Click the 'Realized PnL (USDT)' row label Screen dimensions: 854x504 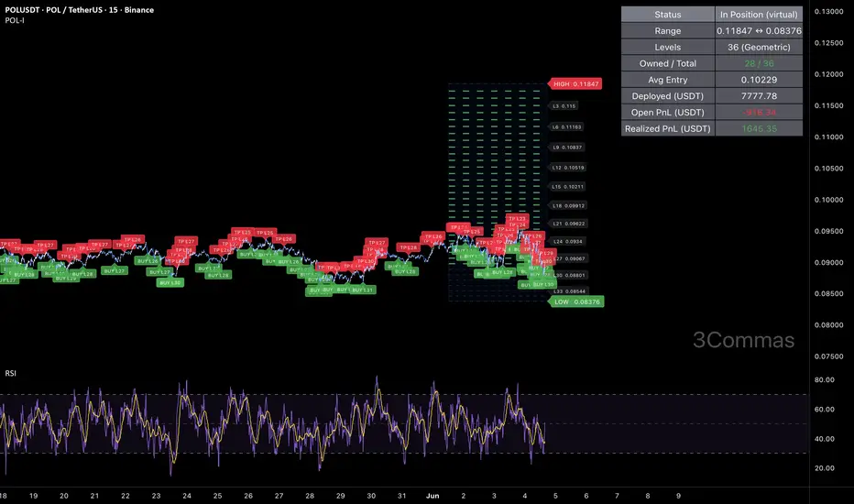pos(668,129)
